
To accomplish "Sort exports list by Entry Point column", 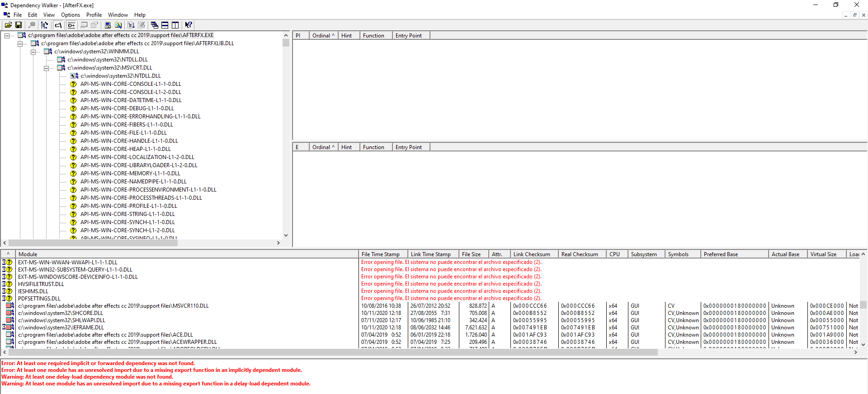I will (x=411, y=147).
